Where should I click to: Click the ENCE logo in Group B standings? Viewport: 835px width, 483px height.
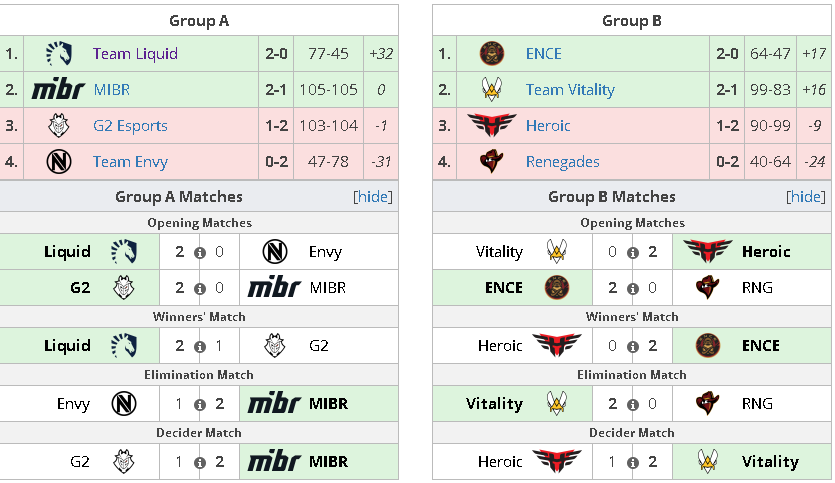[491, 54]
